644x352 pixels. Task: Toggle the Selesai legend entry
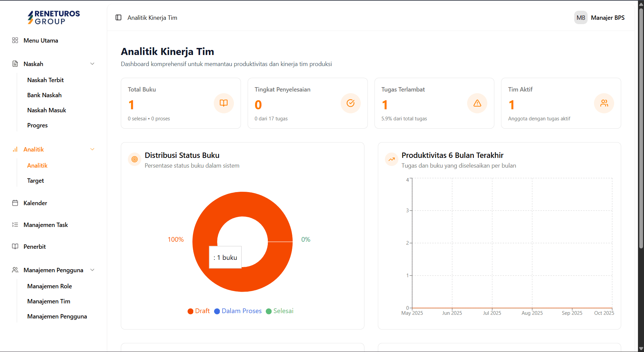click(x=279, y=311)
